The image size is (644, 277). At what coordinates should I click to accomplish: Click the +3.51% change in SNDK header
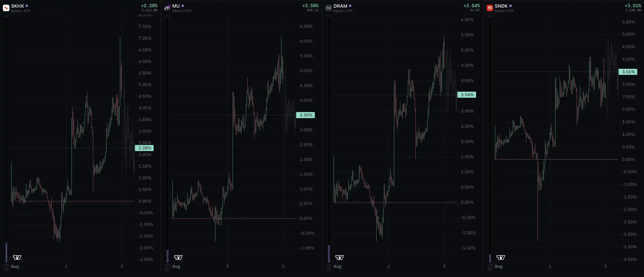[633, 6]
